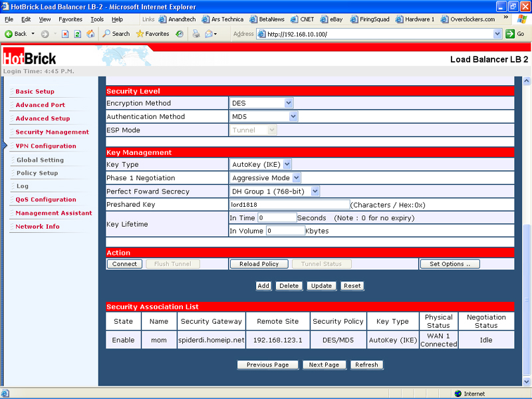
Task: Open Search from the browser toolbar
Action: tap(116, 34)
